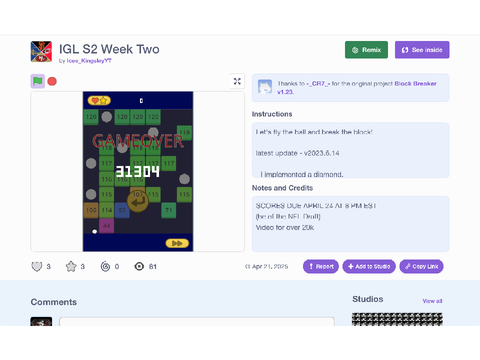Click the project title IGL S2 Week Two
The height and width of the screenshot is (360, 480).
109,49
